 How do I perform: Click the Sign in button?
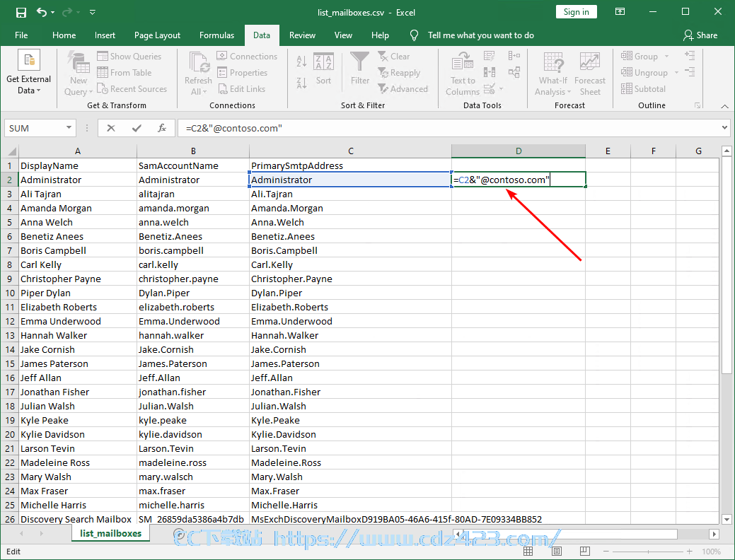pos(576,12)
